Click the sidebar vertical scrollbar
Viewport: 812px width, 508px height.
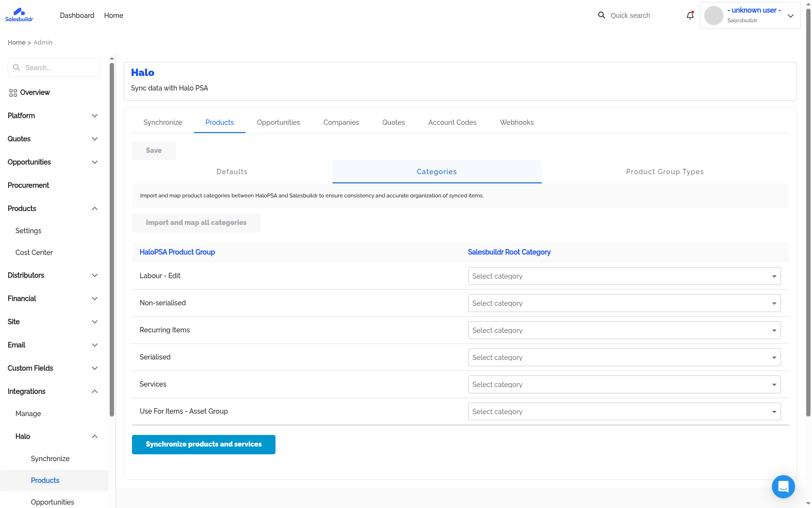click(112, 239)
